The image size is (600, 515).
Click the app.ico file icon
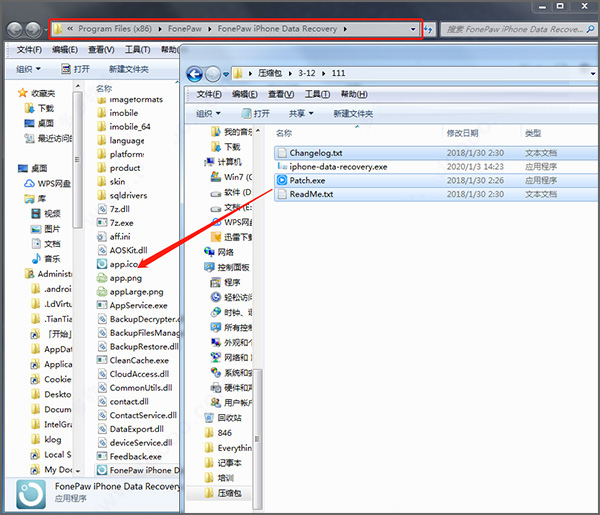pyautogui.click(x=102, y=264)
